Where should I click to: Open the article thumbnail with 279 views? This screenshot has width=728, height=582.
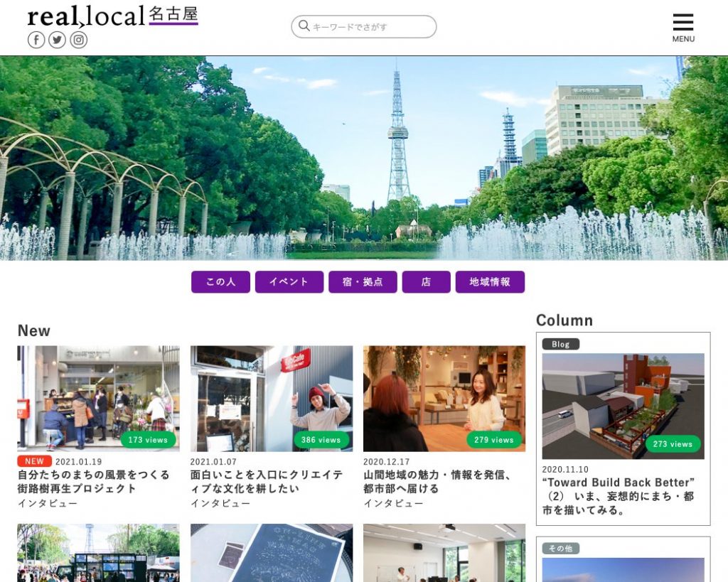coord(444,398)
